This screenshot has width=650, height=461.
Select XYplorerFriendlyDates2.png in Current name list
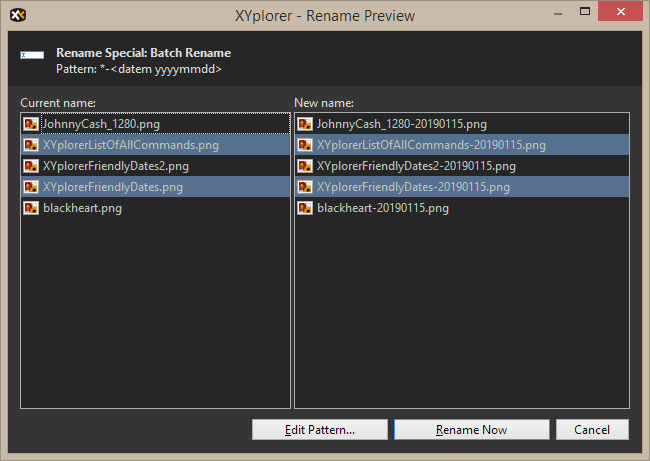pos(155,166)
